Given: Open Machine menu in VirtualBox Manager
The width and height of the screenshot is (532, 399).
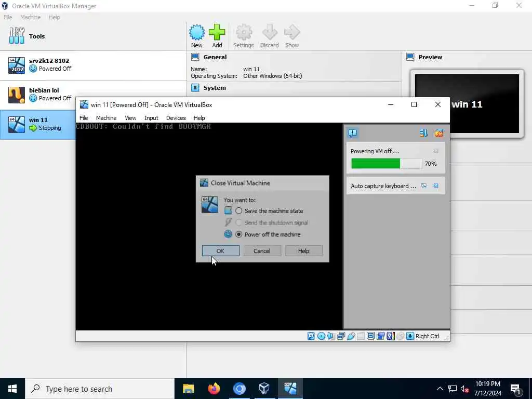Looking at the screenshot, I should (x=30, y=17).
